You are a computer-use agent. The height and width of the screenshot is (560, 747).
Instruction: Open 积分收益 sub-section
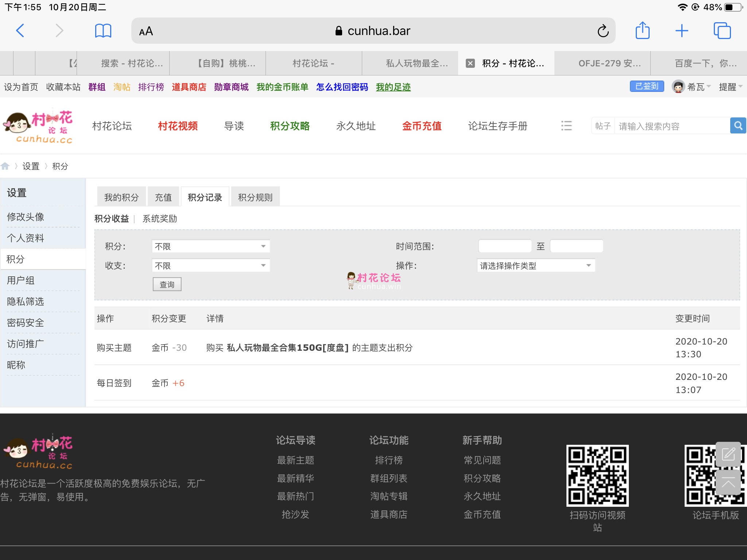tap(112, 219)
